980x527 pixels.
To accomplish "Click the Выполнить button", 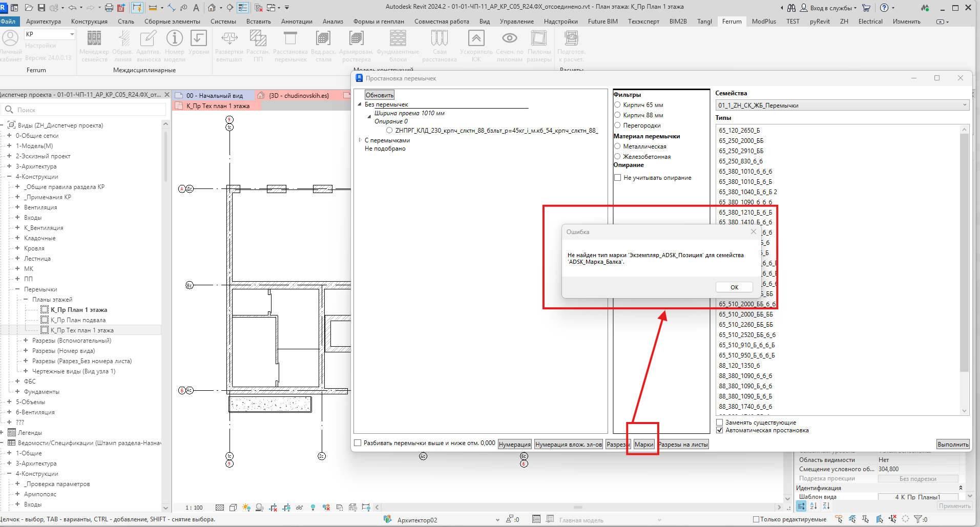I will (953, 444).
